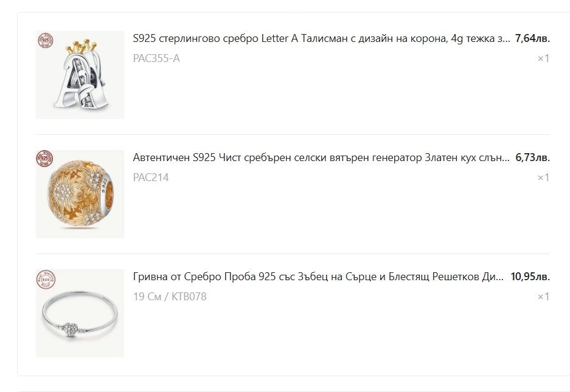This screenshot has height=392, width=570.
Task: Open the letter A crown charm thumbnail
Action: 80,75
